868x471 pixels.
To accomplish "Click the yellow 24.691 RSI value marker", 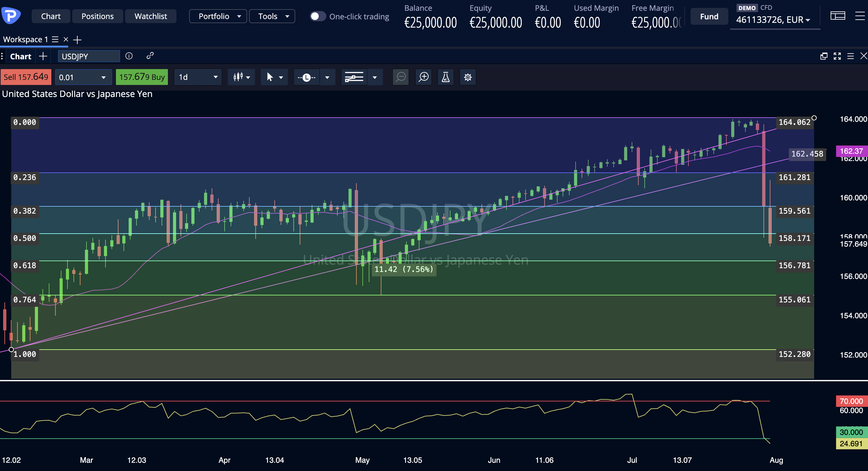I will tap(852, 444).
